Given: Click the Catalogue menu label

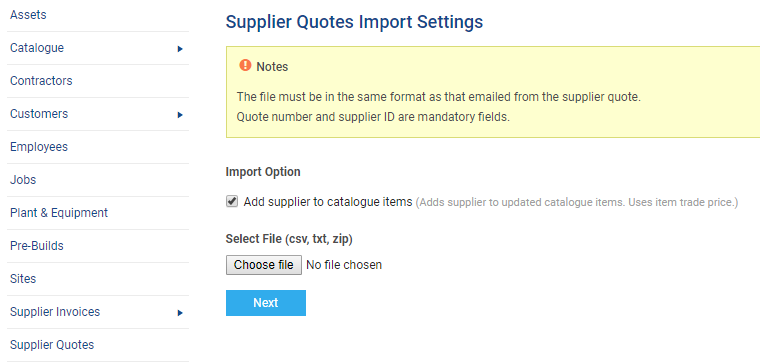Looking at the screenshot, I should coord(37,48).
